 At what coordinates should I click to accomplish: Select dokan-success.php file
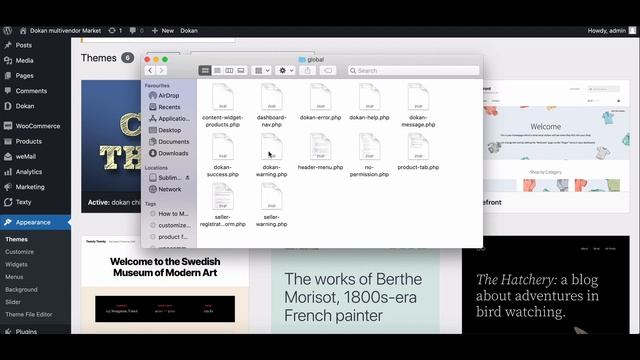[222, 155]
